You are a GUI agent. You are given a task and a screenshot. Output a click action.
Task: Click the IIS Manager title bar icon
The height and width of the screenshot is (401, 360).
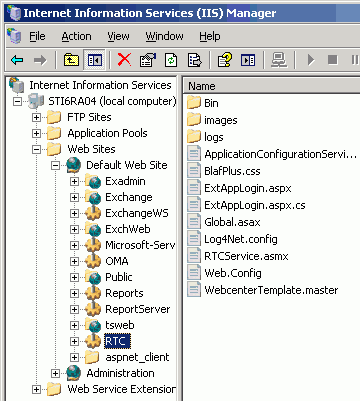coord(15,13)
